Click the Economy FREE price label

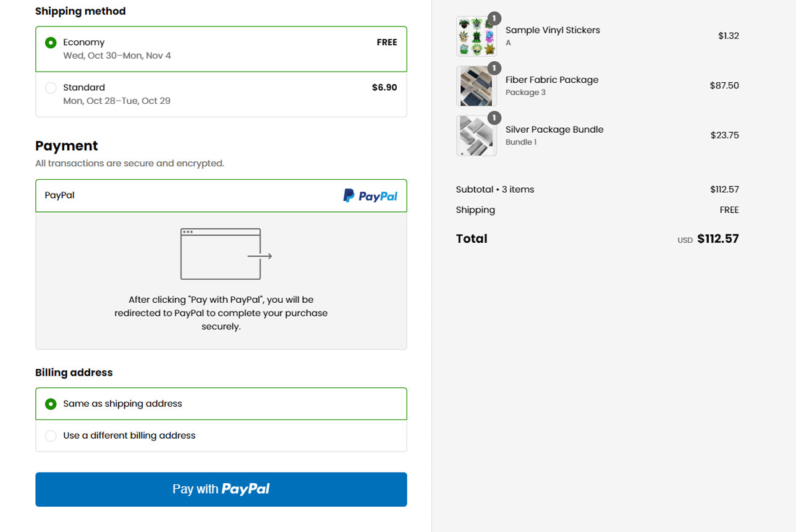point(387,43)
